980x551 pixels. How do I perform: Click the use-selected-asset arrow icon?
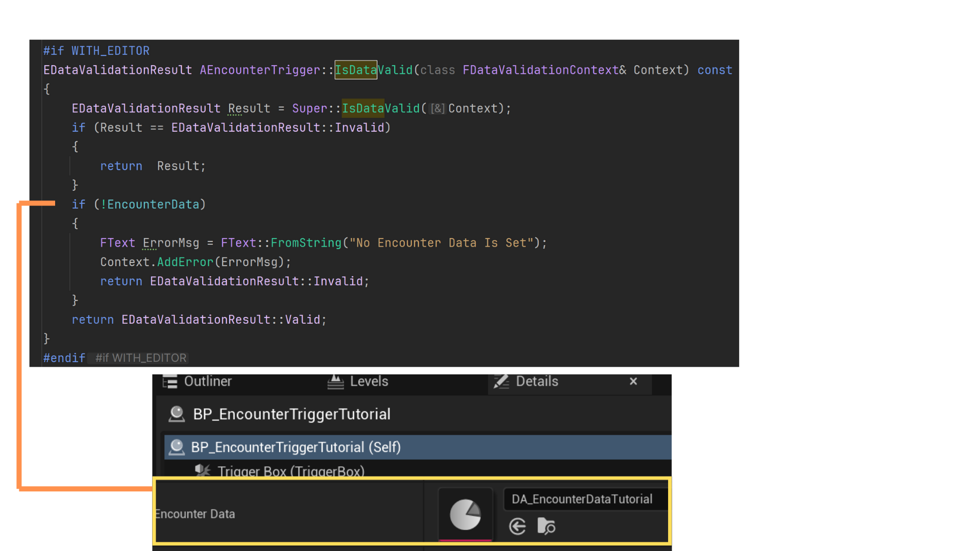(518, 526)
